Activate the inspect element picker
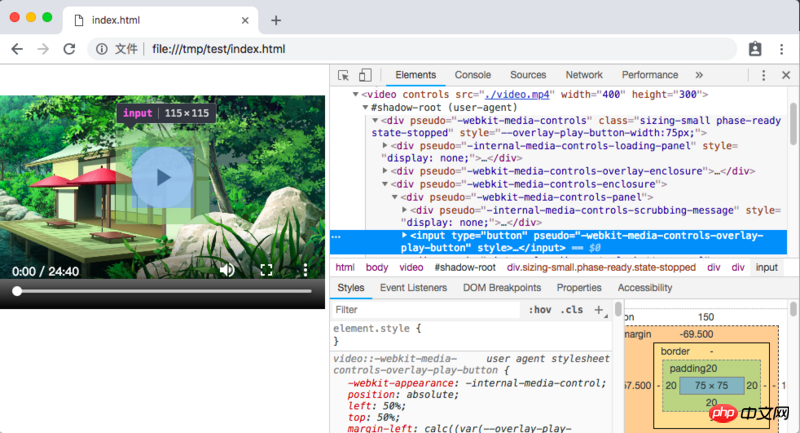Screen dimensions: 800x433 tap(343, 75)
